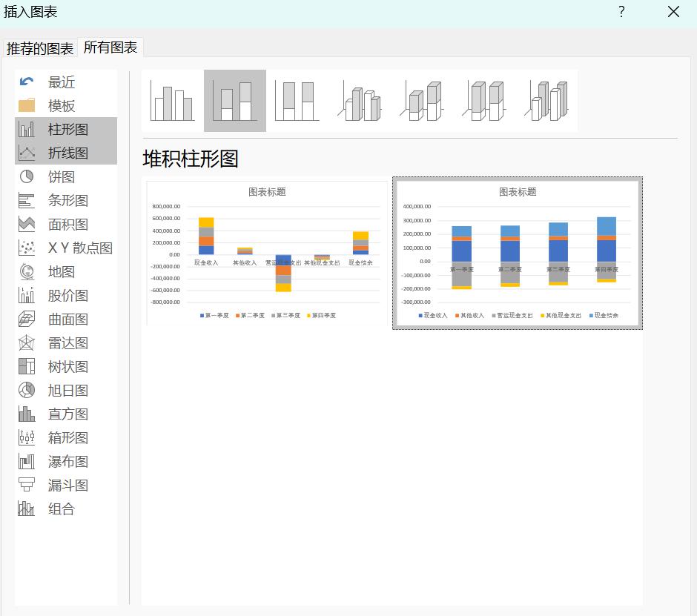
Task: Choose the 100% stacked column subtype icon
Action: [x=297, y=101]
